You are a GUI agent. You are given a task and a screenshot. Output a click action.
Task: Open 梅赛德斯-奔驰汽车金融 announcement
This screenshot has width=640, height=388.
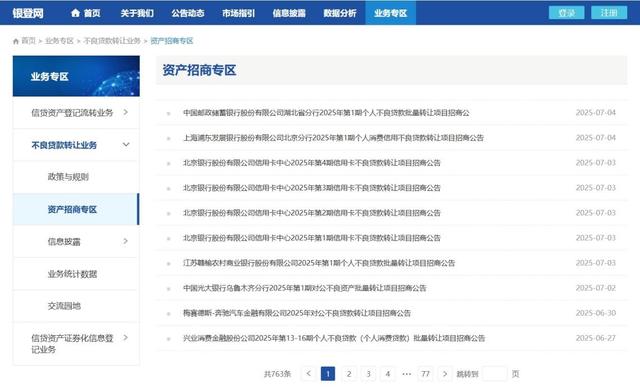click(297, 313)
